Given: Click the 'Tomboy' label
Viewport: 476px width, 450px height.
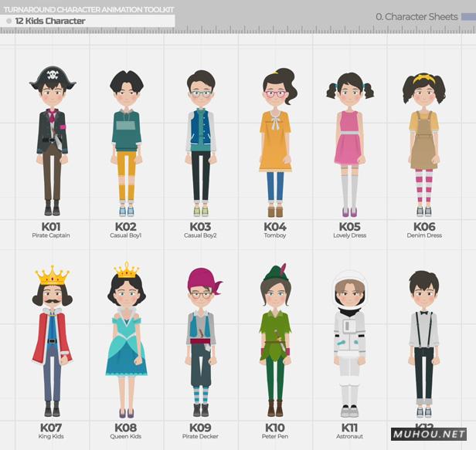Looking at the screenshot, I should [275, 235].
